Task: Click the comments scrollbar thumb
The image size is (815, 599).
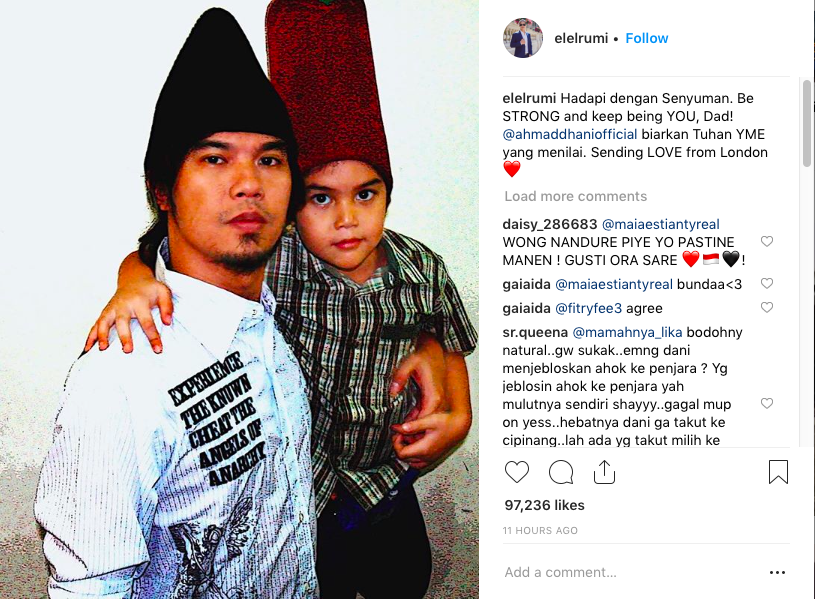Action: click(807, 123)
